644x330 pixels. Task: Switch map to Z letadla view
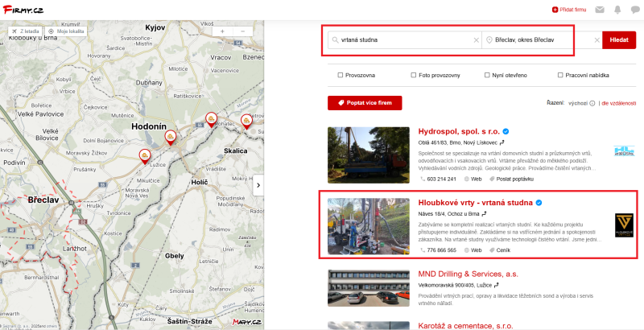tap(26, 31)
